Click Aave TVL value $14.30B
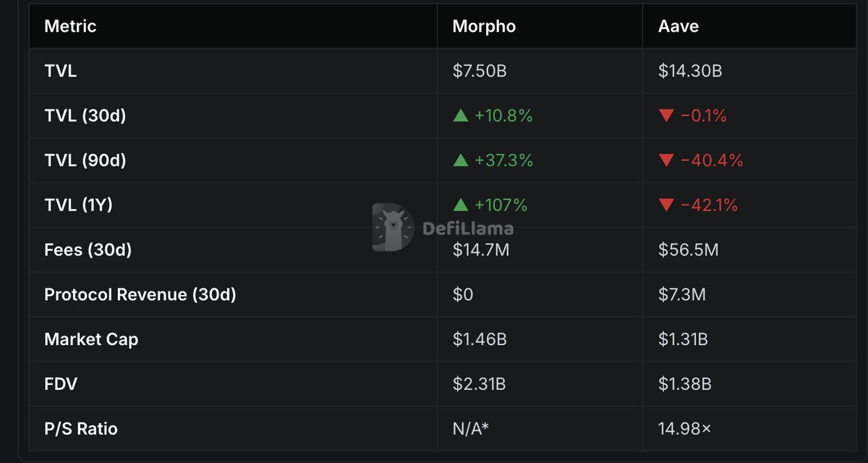 (x=690, y=71)
